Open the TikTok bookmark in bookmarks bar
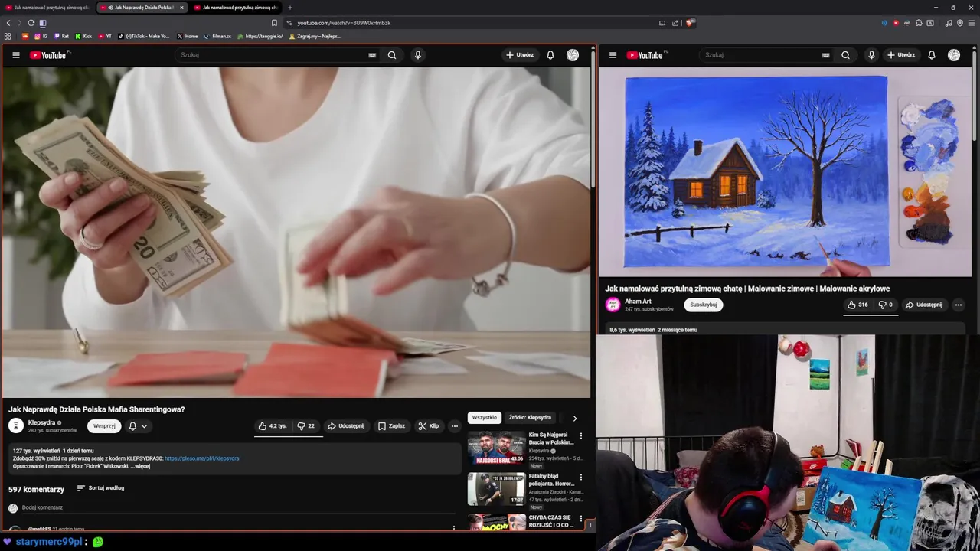The image size is (980, 551). point(144,36)
